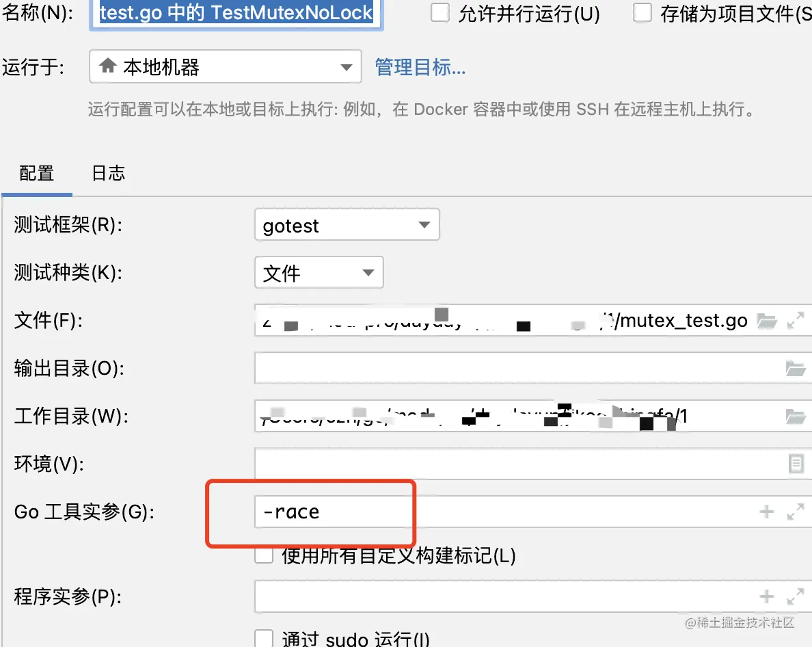Toggle use all custom build tags (使用所有自定义构建标记)
Viewport: 812px width, 647px height.
(x=264, y=555)
